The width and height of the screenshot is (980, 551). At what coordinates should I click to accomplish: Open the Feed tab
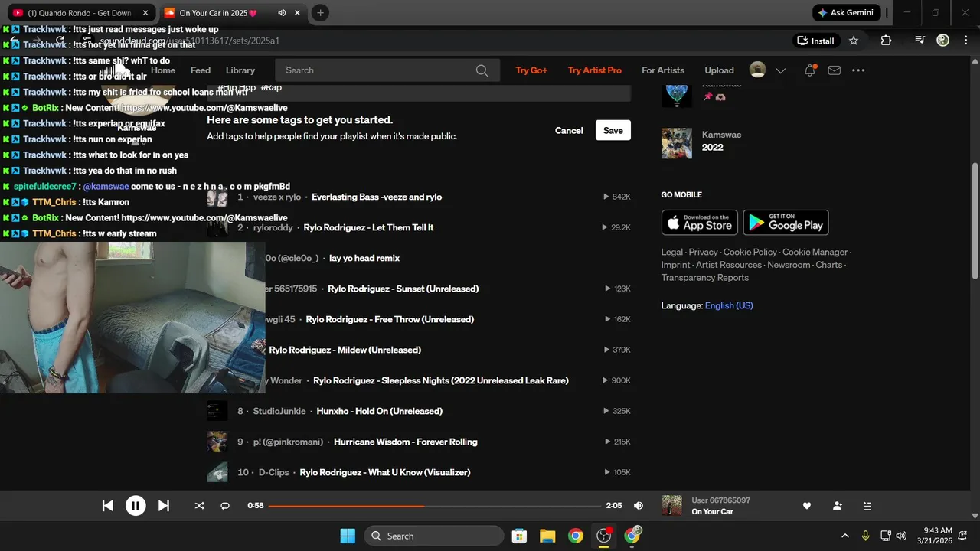pos(201,70)
